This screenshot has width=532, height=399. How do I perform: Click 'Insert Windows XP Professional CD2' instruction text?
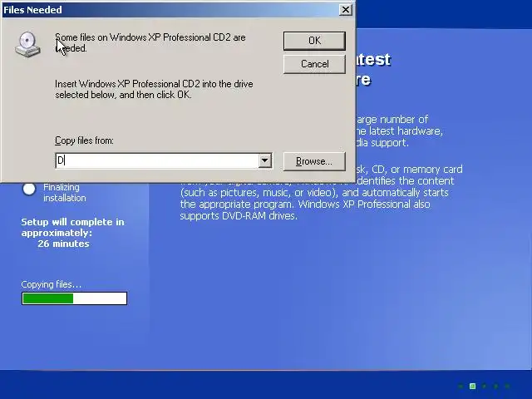pyautogui.click(x=154, y=89)
